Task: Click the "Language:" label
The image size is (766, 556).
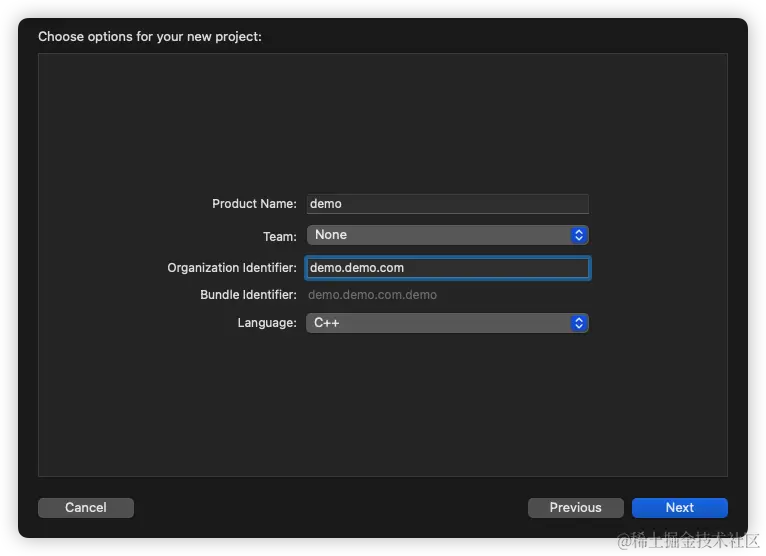Action: pos(267,323)
